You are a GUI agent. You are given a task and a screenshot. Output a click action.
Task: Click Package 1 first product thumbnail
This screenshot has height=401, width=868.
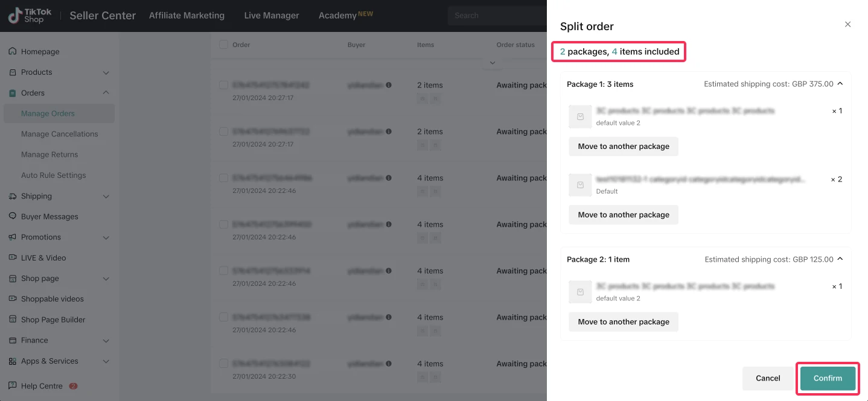pyautogui.click(x=580, y=116)
